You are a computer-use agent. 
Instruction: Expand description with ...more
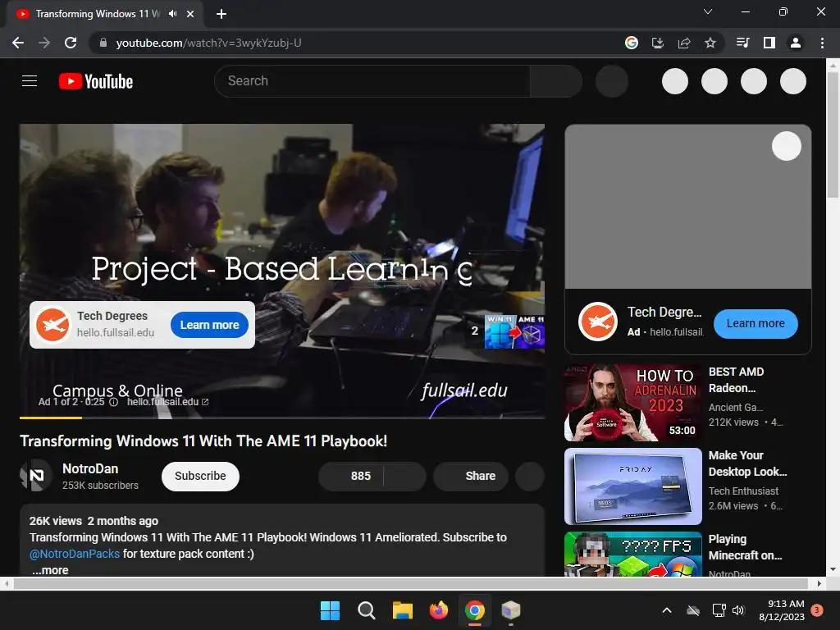click(x=50, y=571)
